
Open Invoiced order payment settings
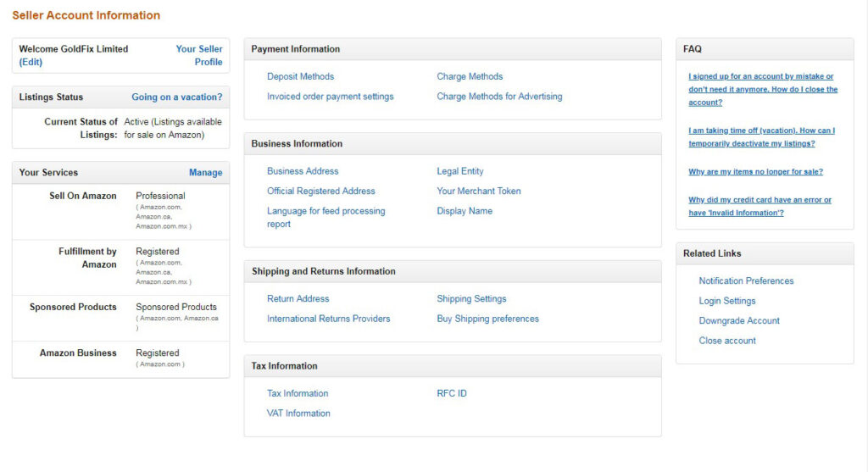(330, 97)
